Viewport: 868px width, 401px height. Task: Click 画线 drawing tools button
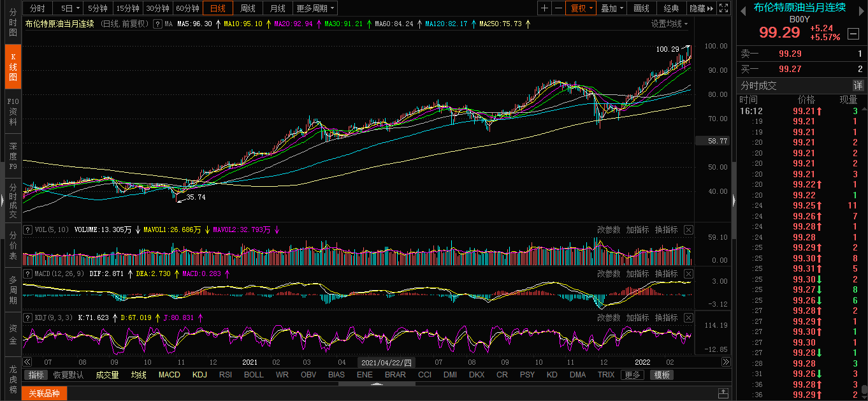point(642,8)
